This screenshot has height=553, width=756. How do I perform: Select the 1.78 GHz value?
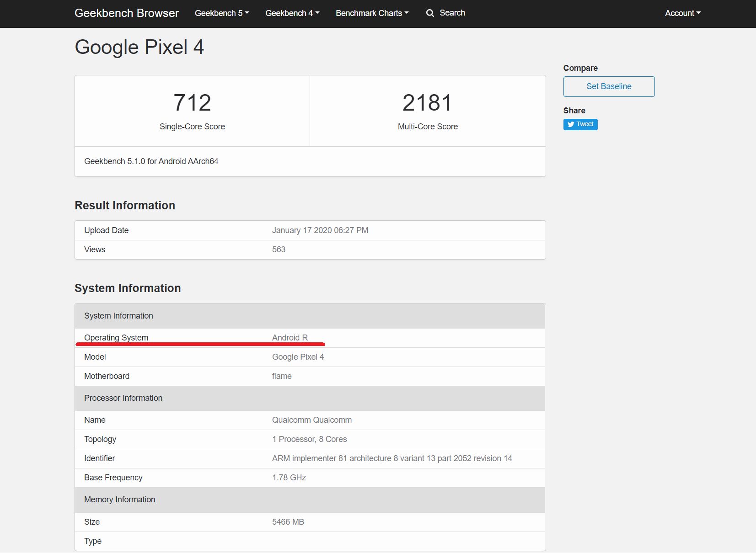(x=289, y=478)
